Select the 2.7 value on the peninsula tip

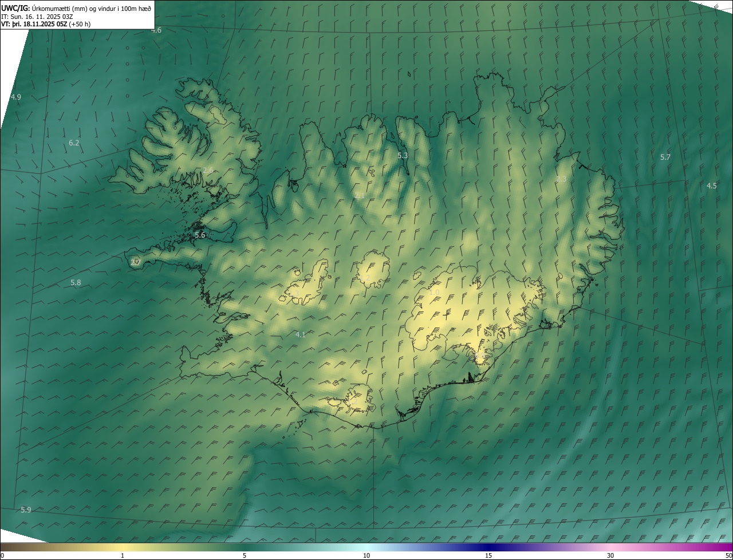pyautogui.click(x=136, y=262)
